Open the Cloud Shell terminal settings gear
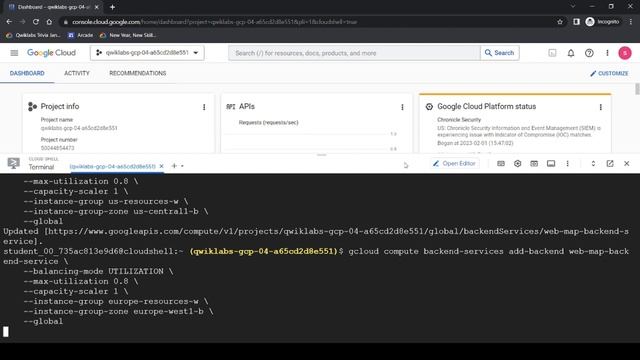The width and height of the screenshot is (640, 360). click(517, 164)
